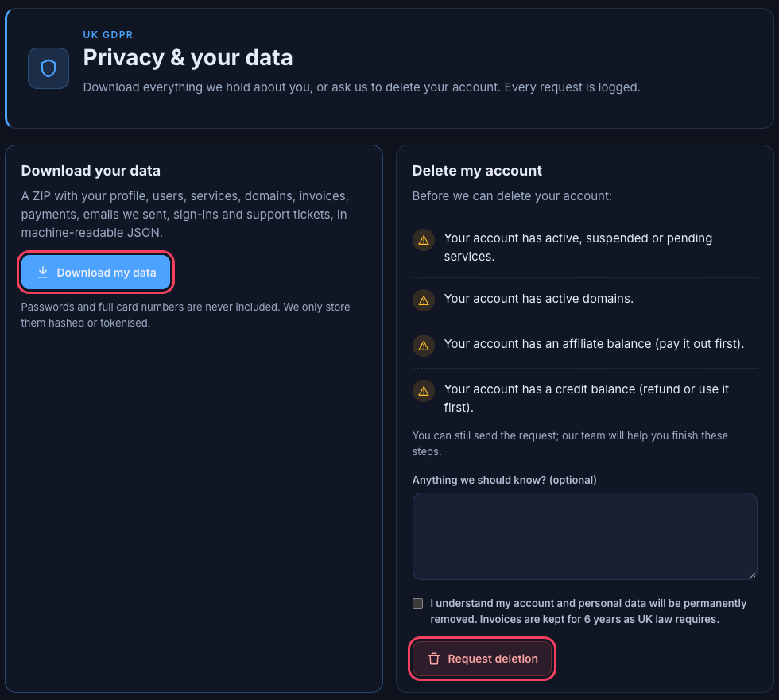This screenshot has width=779, height=700.
Task: Click the 'Passwords and full card numbers' note
Action: [185, 315]
